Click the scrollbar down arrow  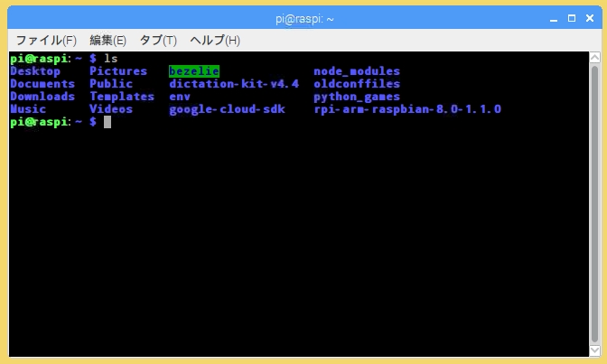pyautogui.click(x=594, y=350)
